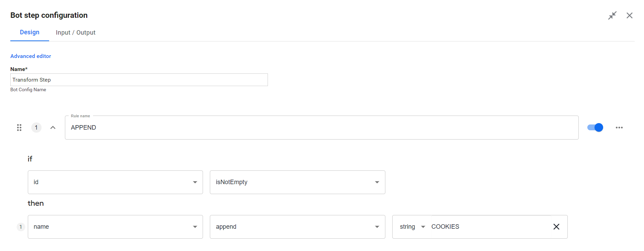Disable the APPEND rule toggle switch

(595, 128)
